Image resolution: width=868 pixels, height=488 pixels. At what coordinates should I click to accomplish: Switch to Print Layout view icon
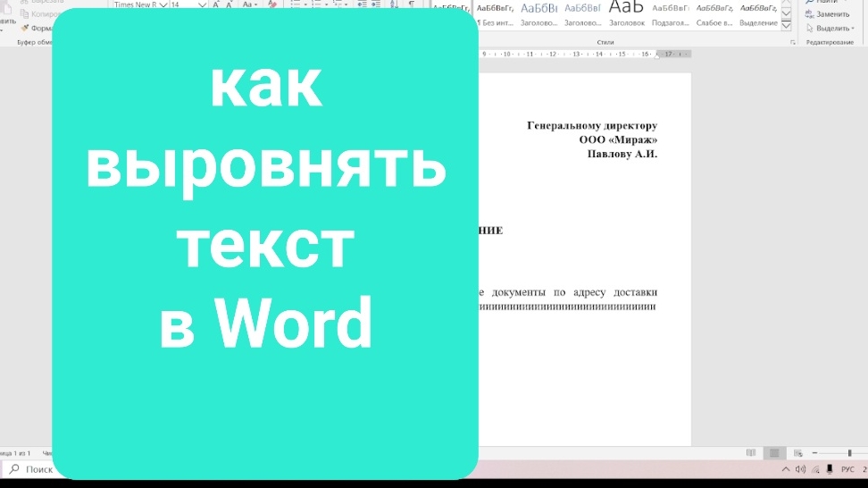774,453
